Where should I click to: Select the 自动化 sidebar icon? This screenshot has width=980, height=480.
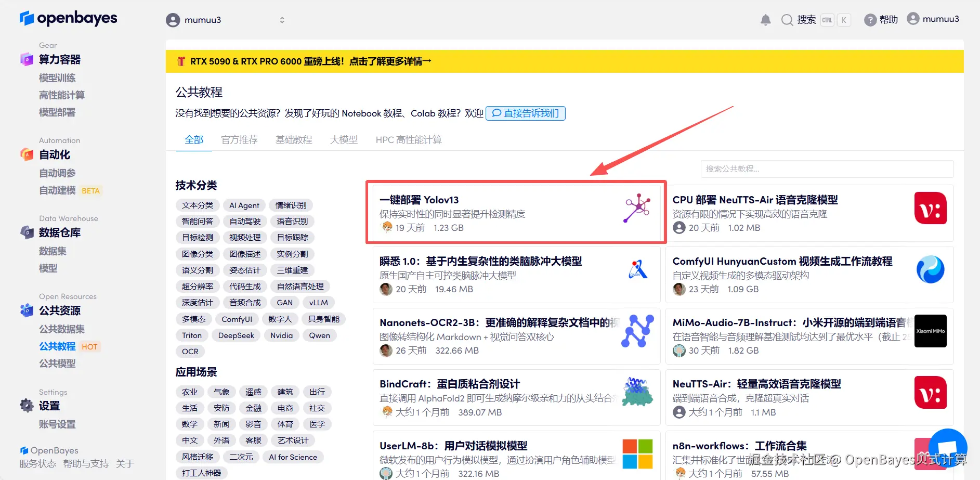(x=26, y=154)
